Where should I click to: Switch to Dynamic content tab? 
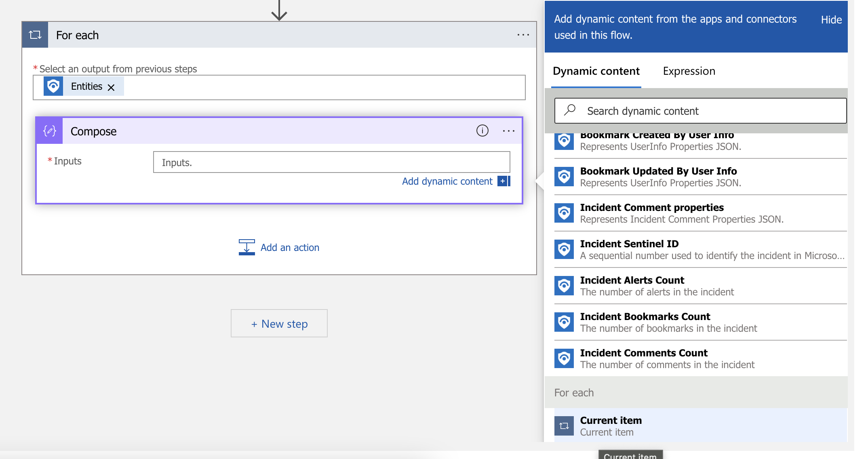(x=596, y=71)
